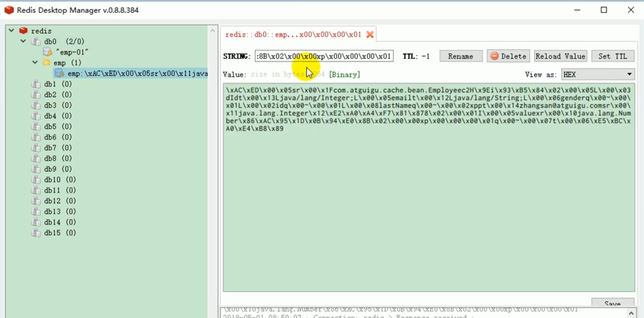644x318 pixels.
Task: Select the db0 database icon
Action: point(36,41)
